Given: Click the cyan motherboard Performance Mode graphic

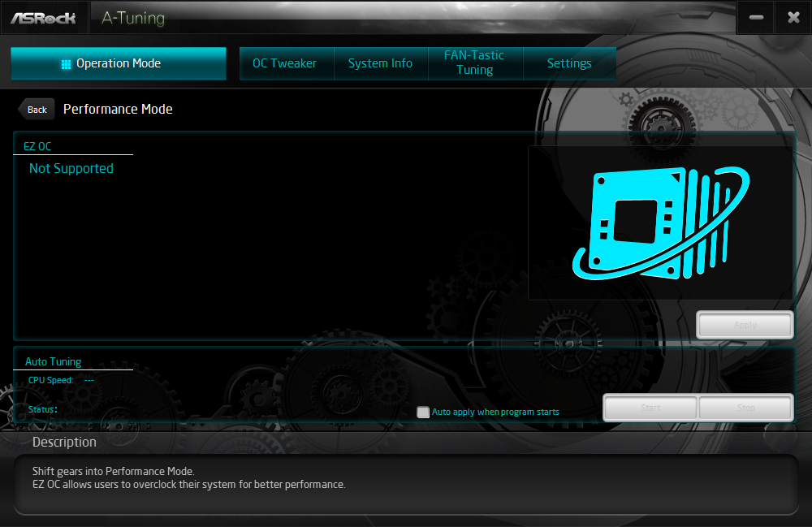Looking at the screenshot, I should pyautogui.click(x=660, y=222).
